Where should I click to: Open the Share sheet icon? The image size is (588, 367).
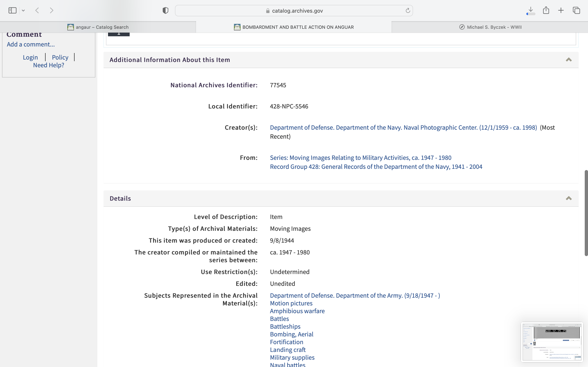pyautogui.click(x=546, y=10)
